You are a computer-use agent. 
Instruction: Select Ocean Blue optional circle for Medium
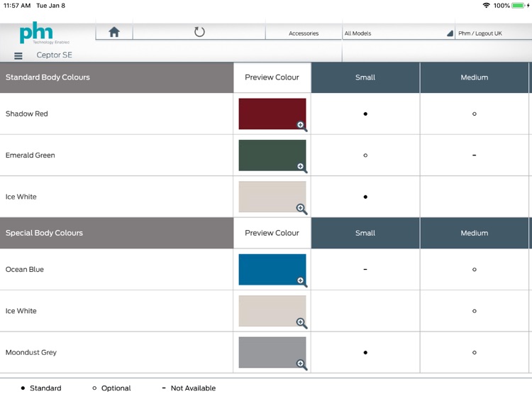[475, 269]
